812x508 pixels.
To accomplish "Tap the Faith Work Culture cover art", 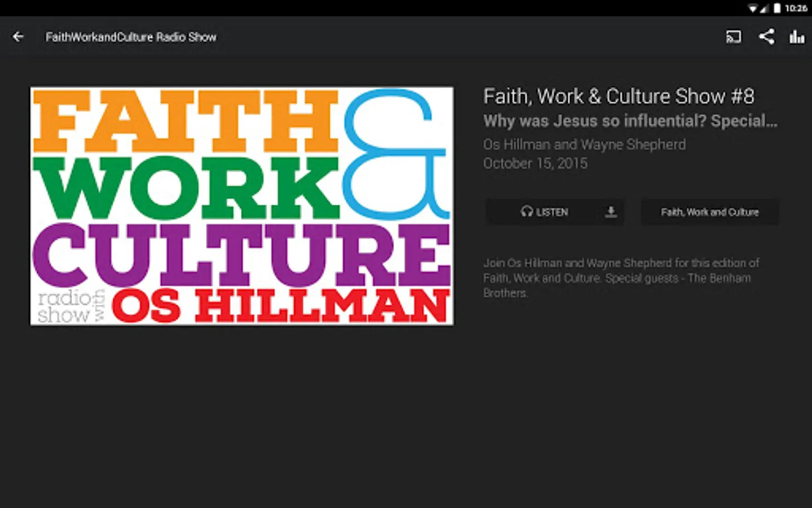I will [x=242, y=206].
